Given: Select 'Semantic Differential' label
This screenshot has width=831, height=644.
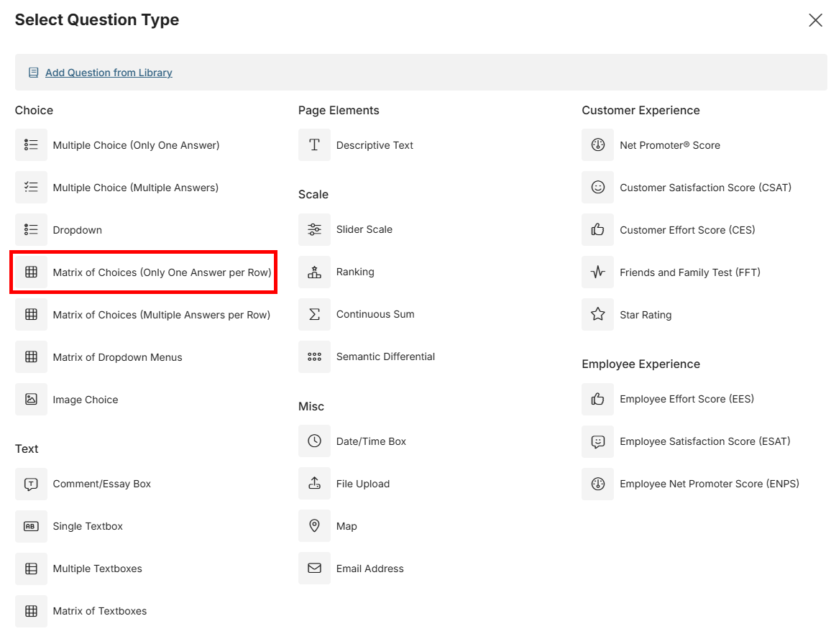Looking at the screenshot, I should (x=386, y=356).
